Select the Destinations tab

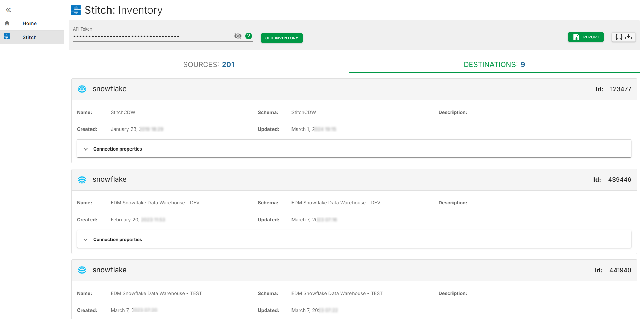(x=494, y=65)
